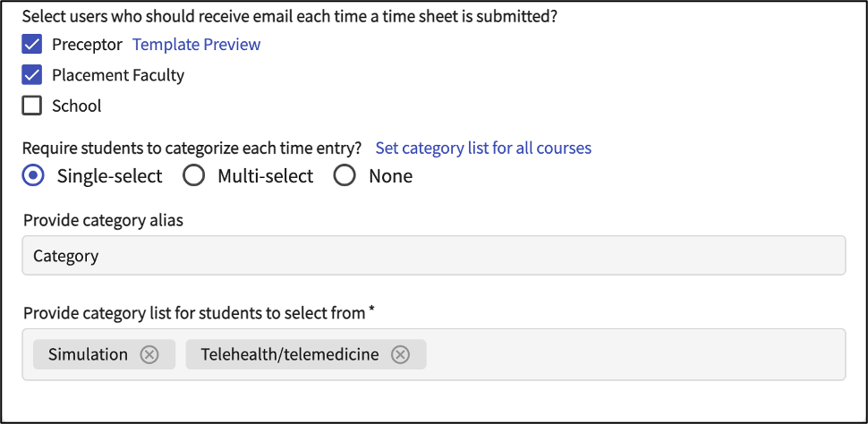Choose the Single-select radio button
The image size is (868, 424).
tap(32, 176)
